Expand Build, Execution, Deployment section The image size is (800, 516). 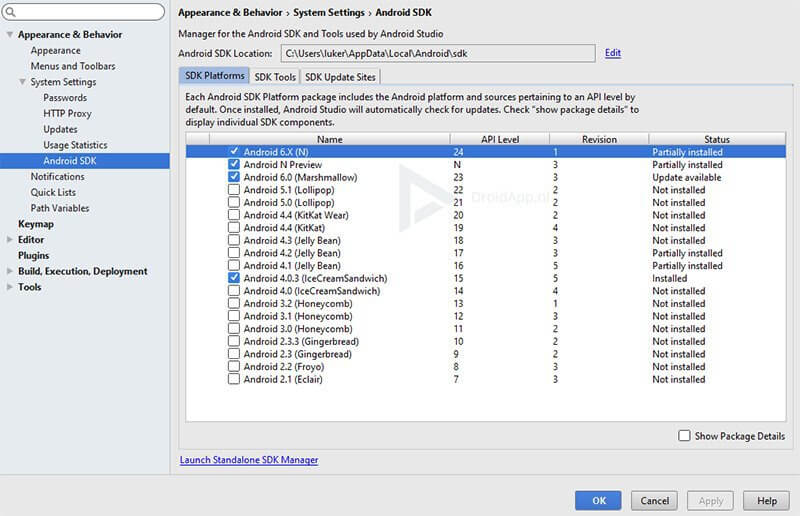[x=9, y=272]
